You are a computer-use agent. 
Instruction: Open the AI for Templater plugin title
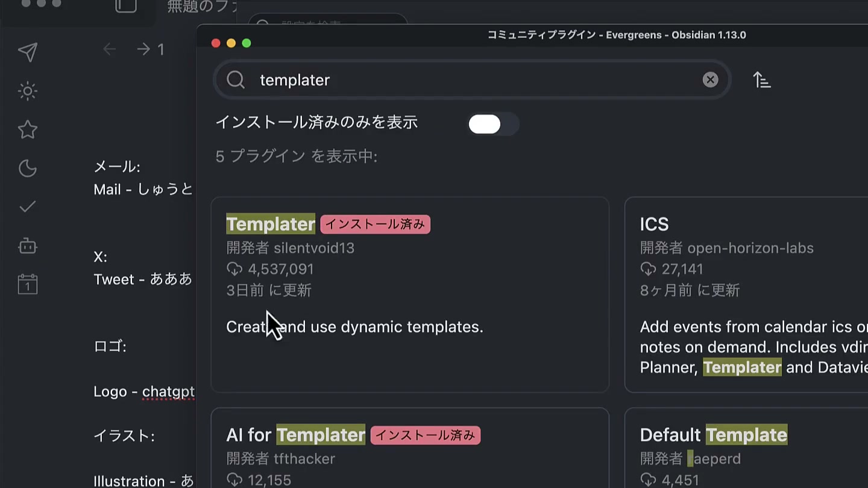pos(296,435)
